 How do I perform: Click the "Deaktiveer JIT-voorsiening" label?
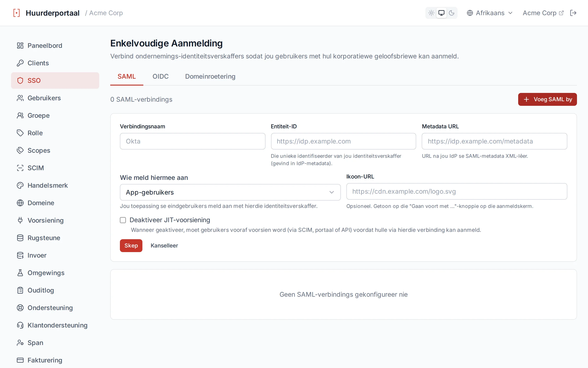pyautogui.click(x=170, y=220)
